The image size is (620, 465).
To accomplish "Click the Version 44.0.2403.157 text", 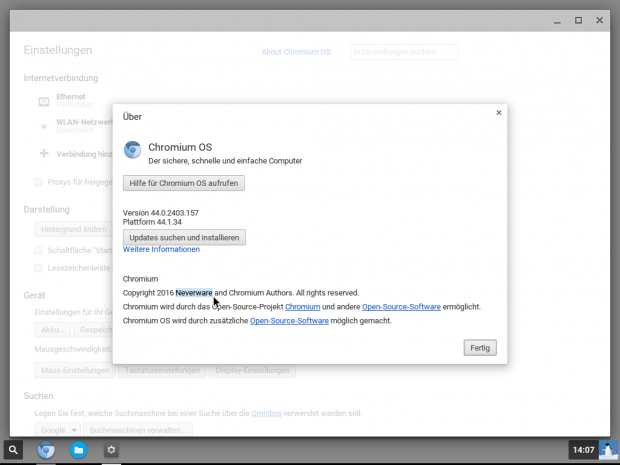I will [161, 213].
